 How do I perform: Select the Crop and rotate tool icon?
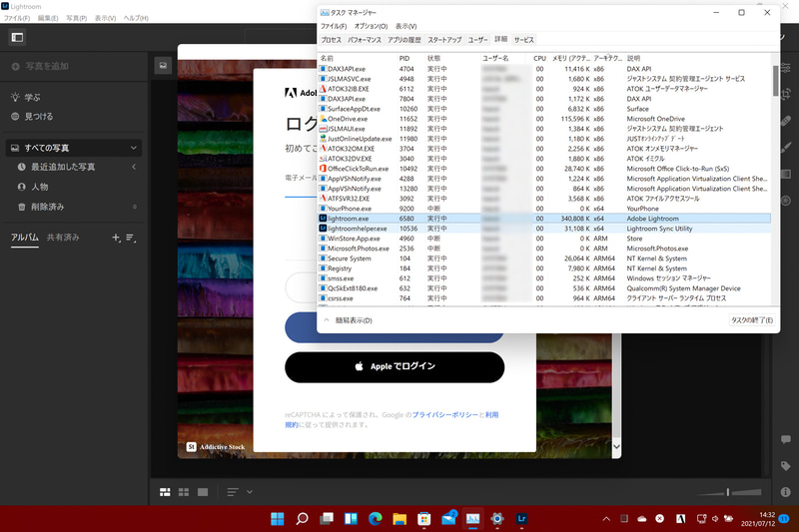pyautogui.click(x=786, y=94)
